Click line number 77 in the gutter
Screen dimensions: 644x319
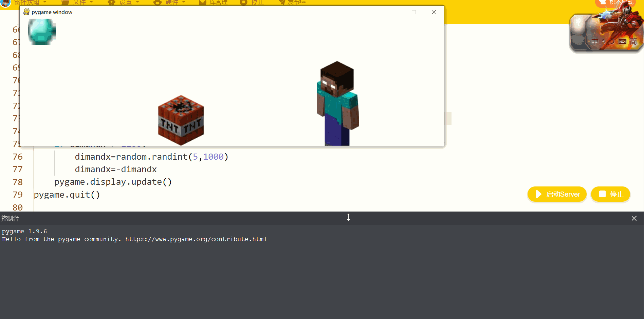[x=18, y=169]
